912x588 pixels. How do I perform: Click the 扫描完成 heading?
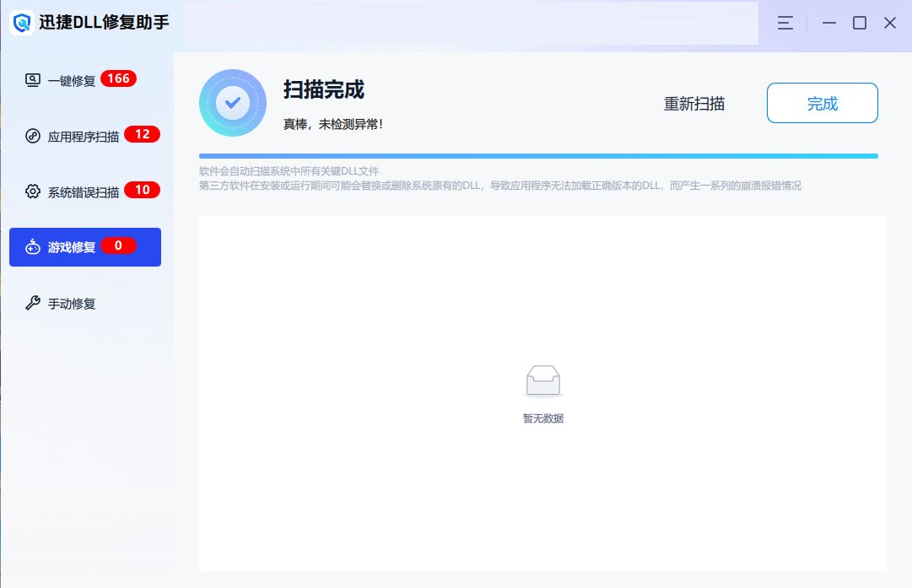click(324, 89)
